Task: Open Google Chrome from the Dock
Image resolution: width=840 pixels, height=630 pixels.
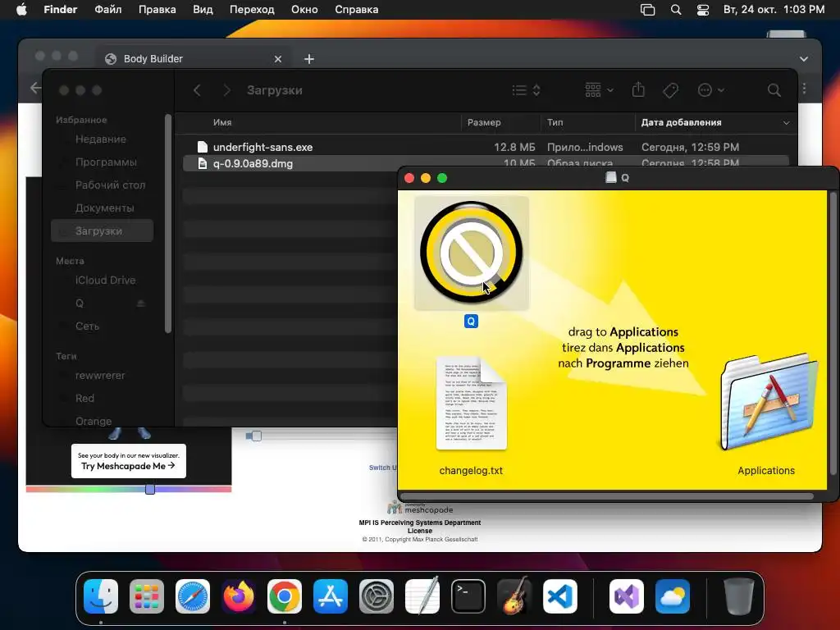Action: [285, 596]
